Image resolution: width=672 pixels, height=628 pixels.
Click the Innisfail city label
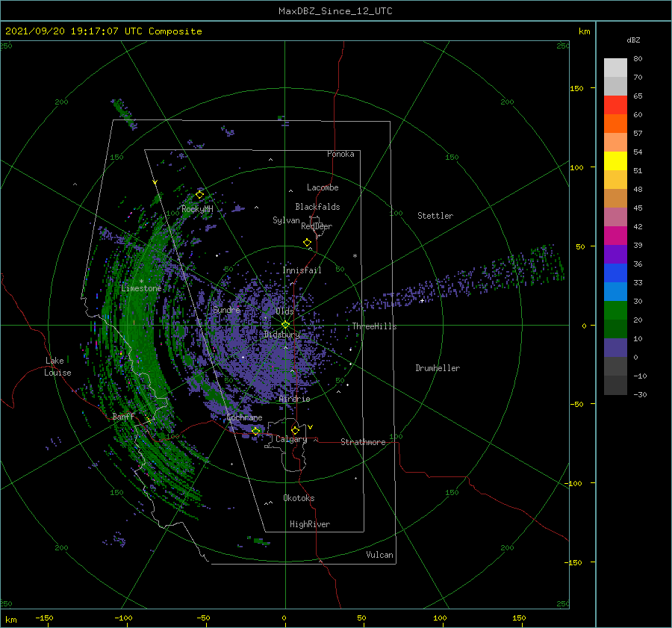pyautogui.click(x=302, y=270)
